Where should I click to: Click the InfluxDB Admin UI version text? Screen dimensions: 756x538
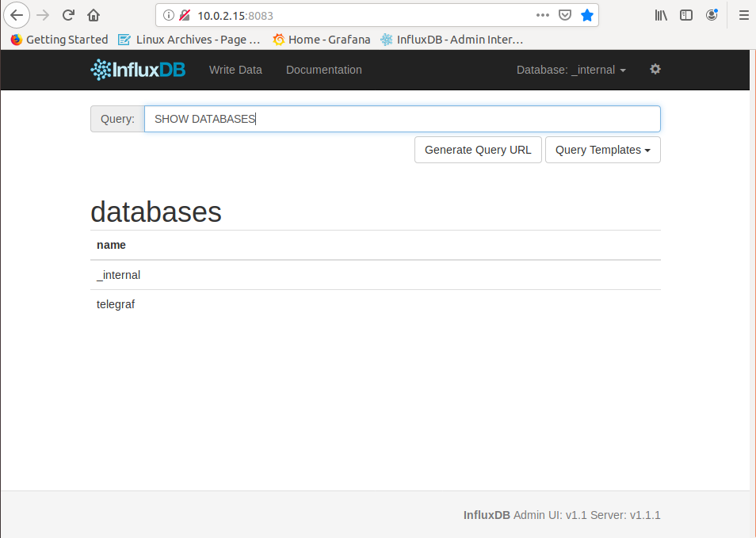[x=562, y=515]
